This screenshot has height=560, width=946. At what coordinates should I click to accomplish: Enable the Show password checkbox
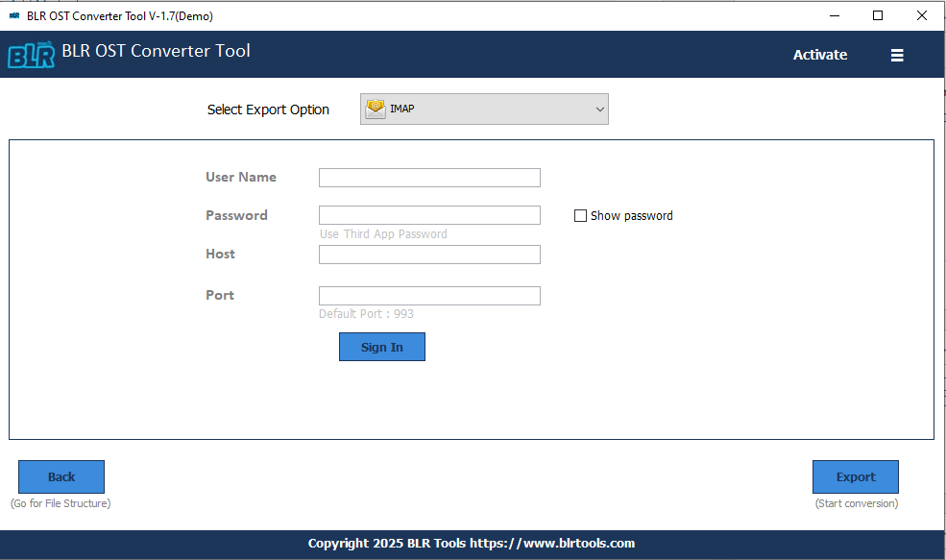point(580,215)
